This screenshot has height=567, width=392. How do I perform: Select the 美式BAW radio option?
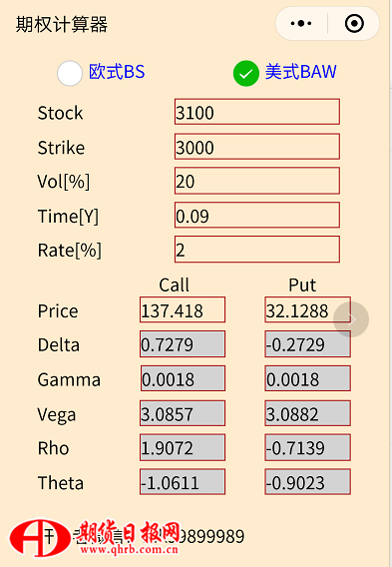[245, 73]
